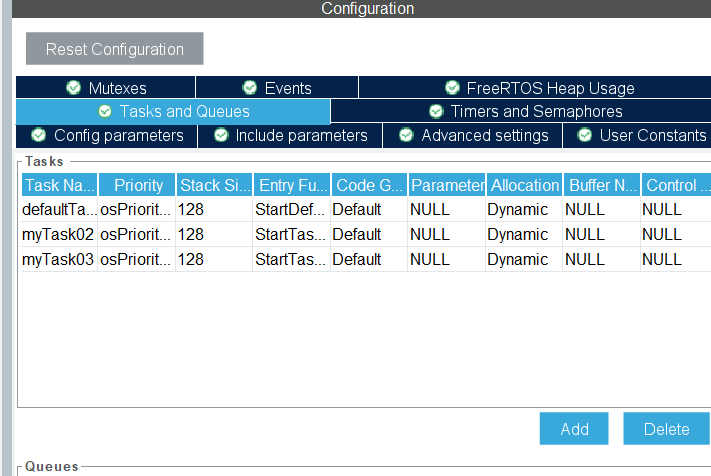Click the check icon beside Timers and Semaphores
Screen dimensions: 711x476
point(436,112)
